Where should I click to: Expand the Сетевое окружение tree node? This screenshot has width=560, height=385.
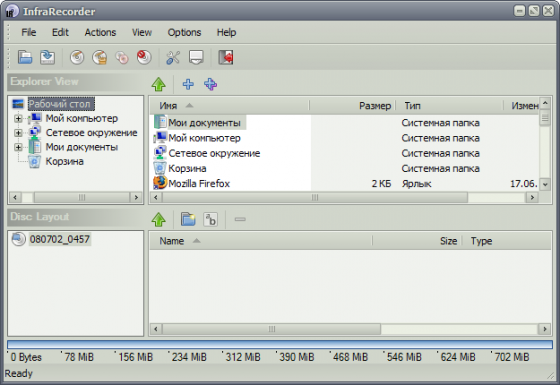(18, 133)
